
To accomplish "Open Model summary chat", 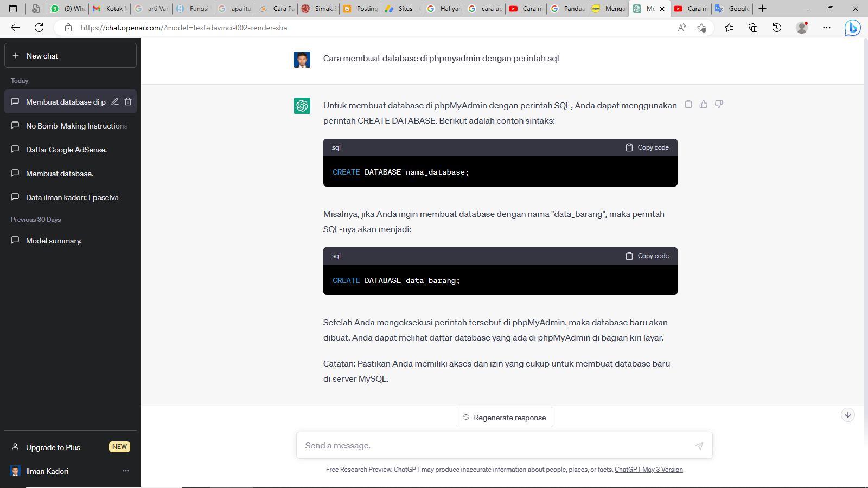I will [x=71, y=241].
